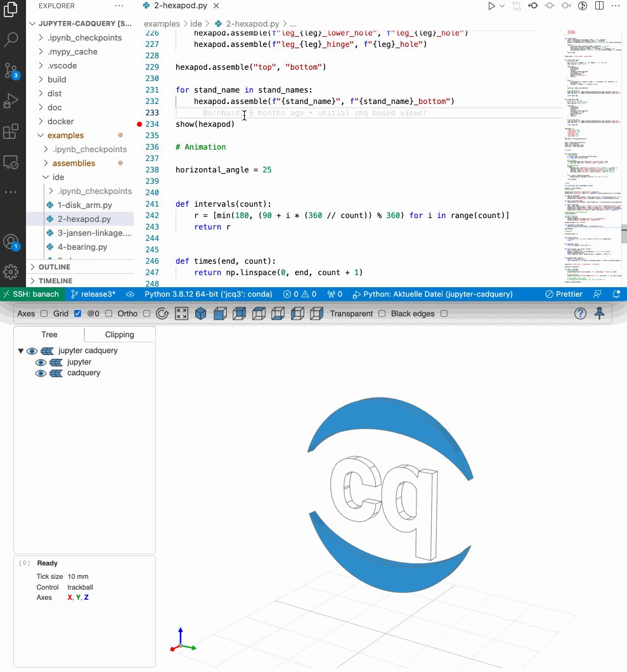Select the 2-hexapod.py editor tab
Image resolution: width=627 pixels, height=672 pixels.
pos(181,6)
